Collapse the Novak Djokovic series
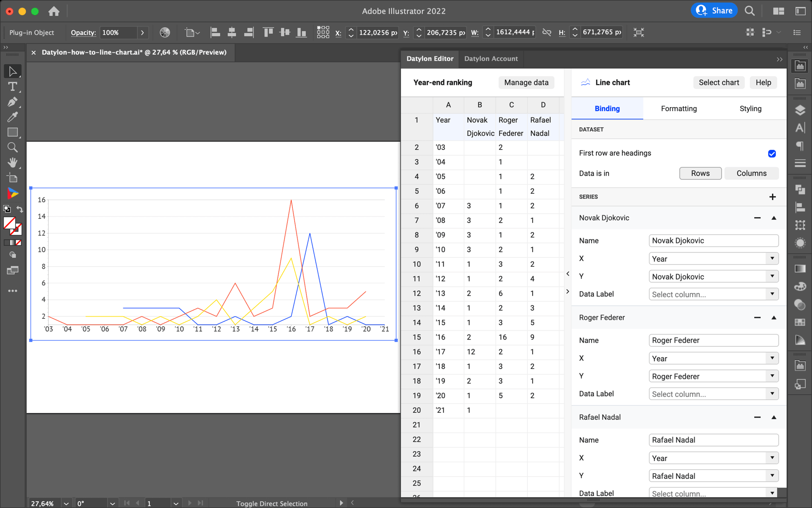812x508 pixels. tap(774, 218)
